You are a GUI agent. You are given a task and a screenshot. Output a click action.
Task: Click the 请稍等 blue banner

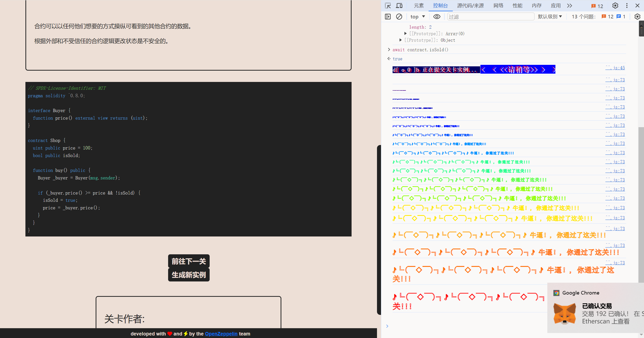[x=518, y=70]
